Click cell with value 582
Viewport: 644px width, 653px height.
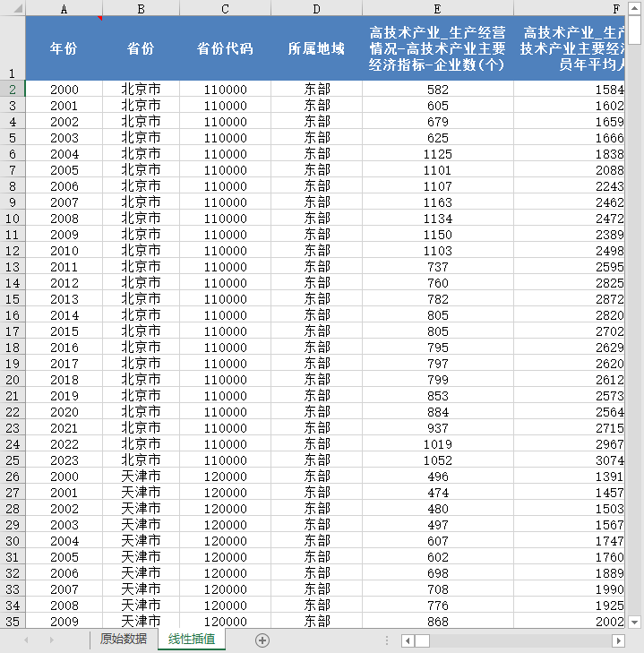pyautogui.click(x=437, y=89)
